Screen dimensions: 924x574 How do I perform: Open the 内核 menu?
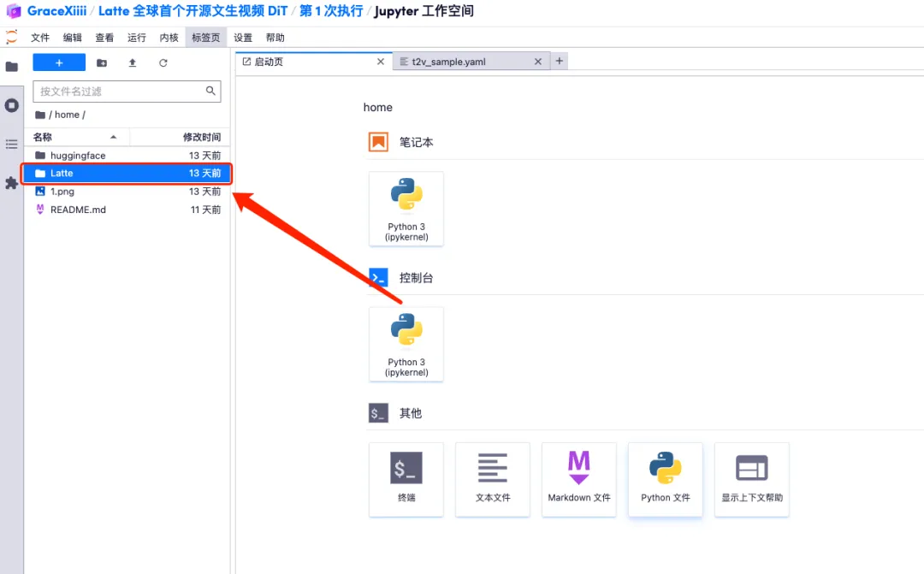[169, 38]
